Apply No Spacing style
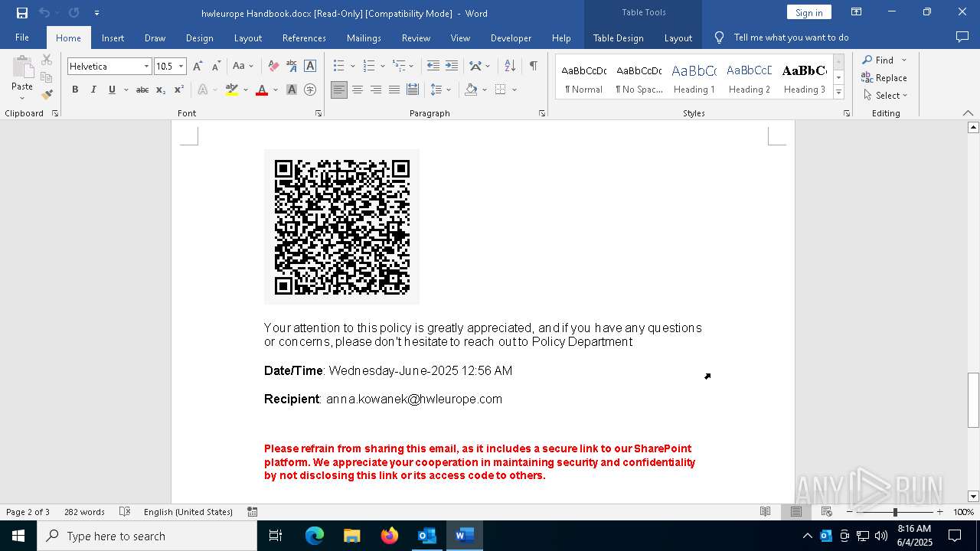This screenshot has width=980, height=551. click(639, 78)
